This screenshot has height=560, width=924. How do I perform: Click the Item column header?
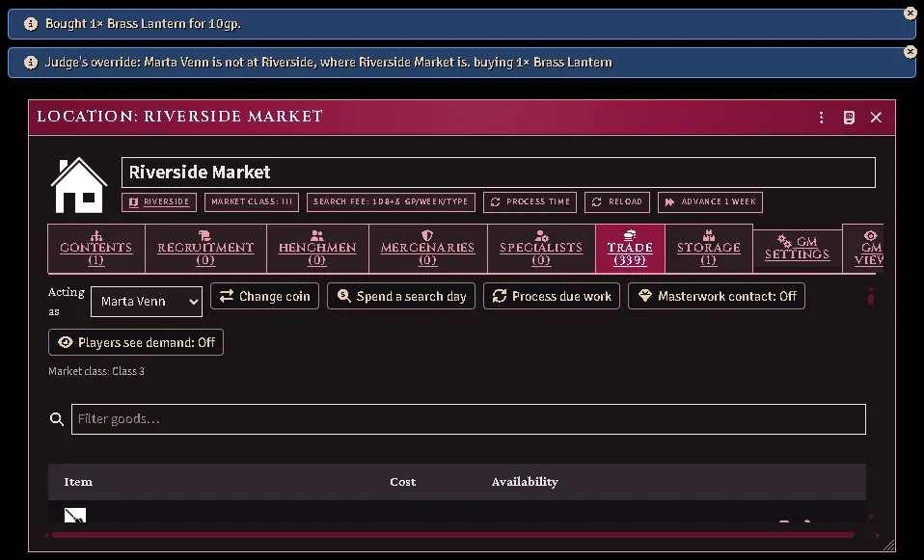[78, 482]
